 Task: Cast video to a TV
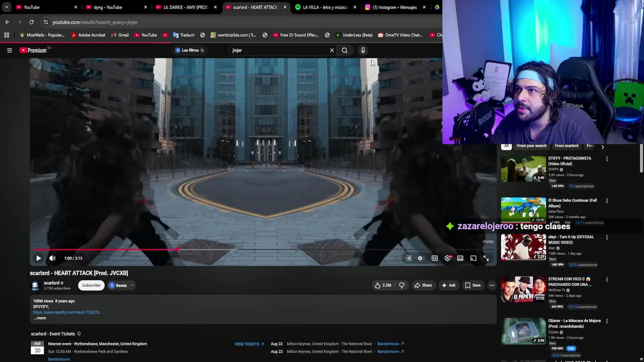[473, 258]
